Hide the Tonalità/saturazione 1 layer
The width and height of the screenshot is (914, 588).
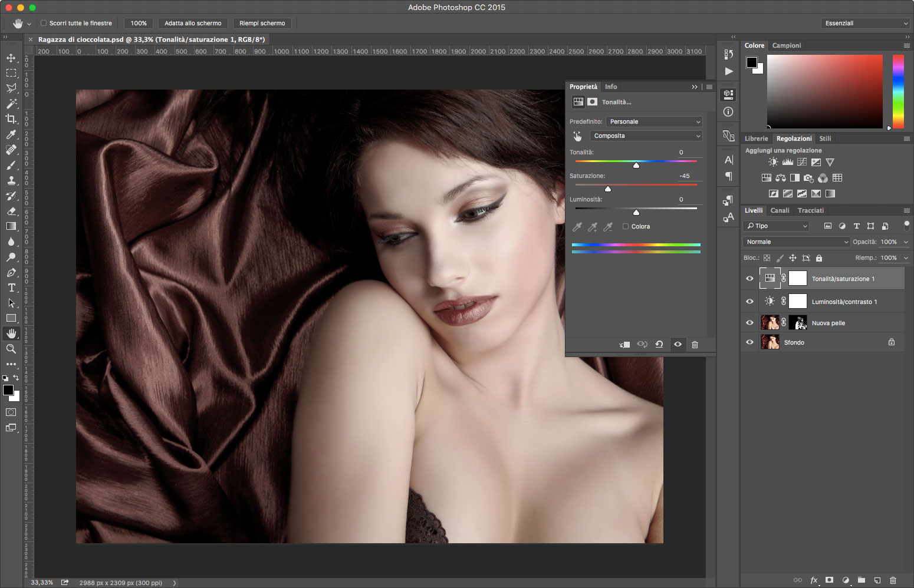[749, 279]
